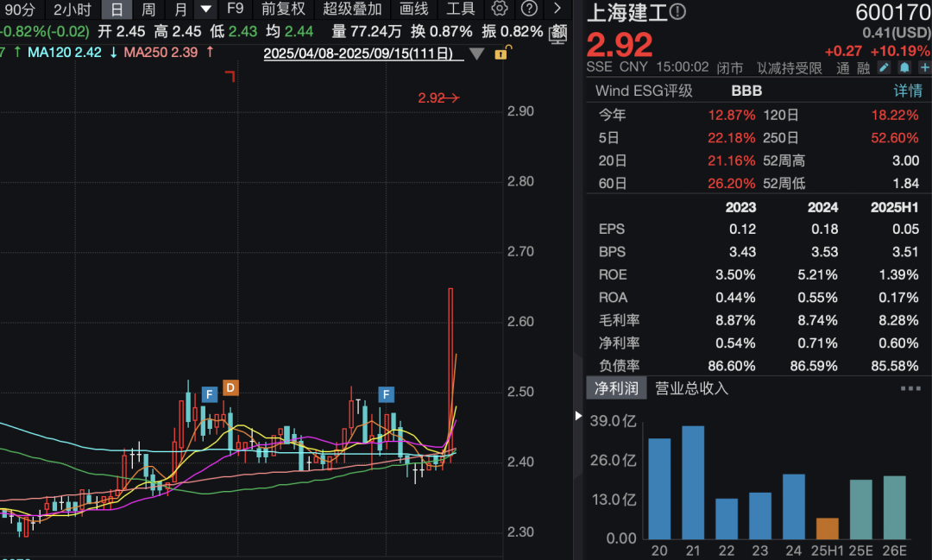Toggle the yellow range lock icon
Screen dimensions: 932x560
(501, 53)
